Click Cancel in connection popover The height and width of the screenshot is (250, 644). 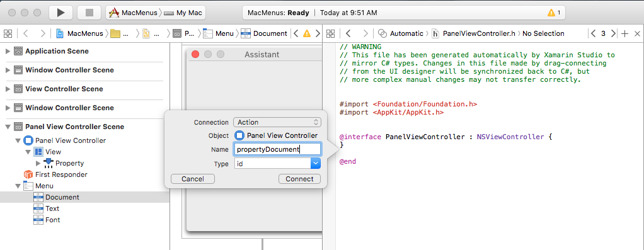193,179
